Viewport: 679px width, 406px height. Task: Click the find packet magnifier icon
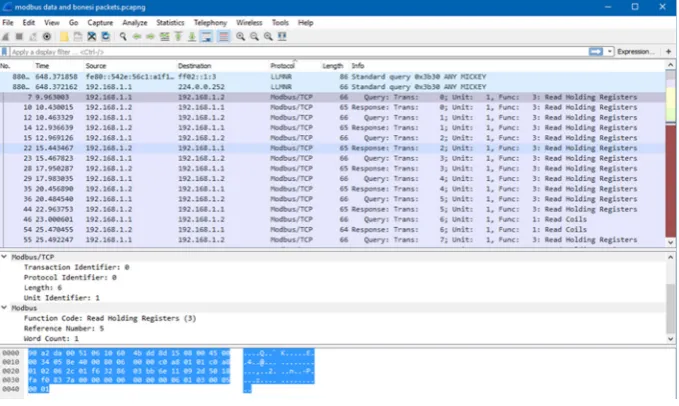pyautogui.click(x=123, y=37)
